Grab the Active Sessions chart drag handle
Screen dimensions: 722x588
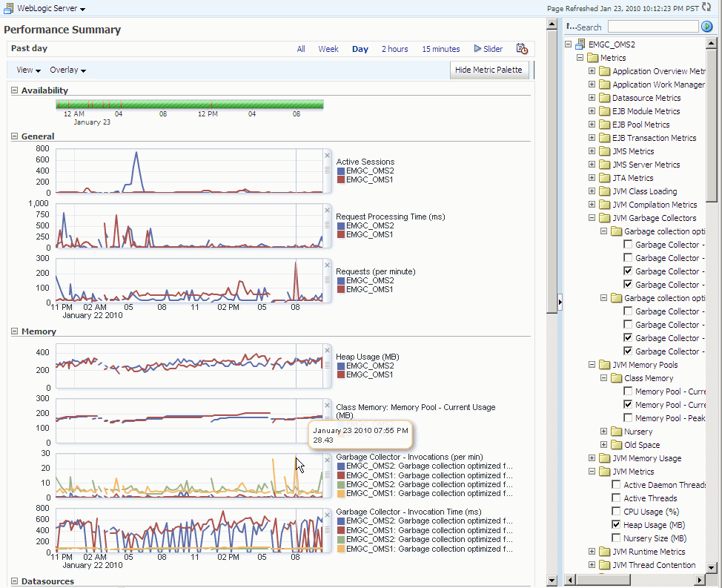pyautogui.click(x=328, y=171)
